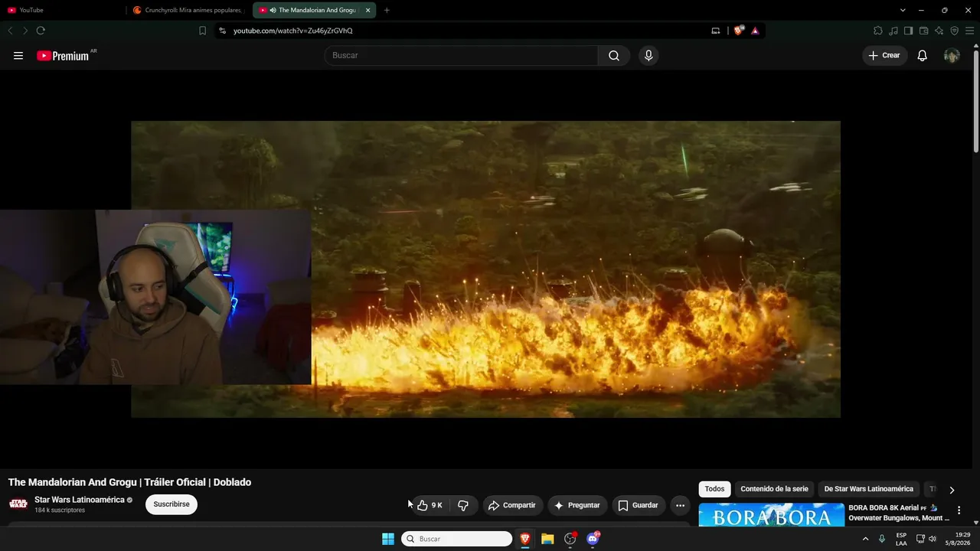
Task: Go back to the previous page
Action: (10, 31)
